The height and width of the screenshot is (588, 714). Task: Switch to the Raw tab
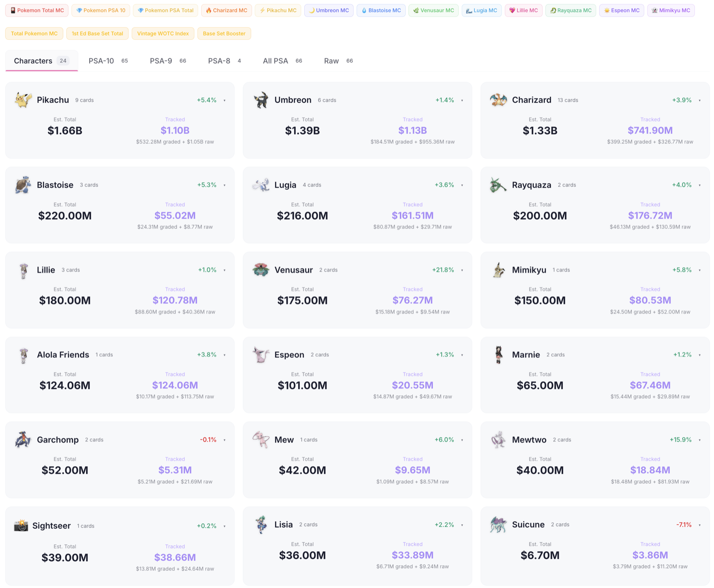coord(338,61)
